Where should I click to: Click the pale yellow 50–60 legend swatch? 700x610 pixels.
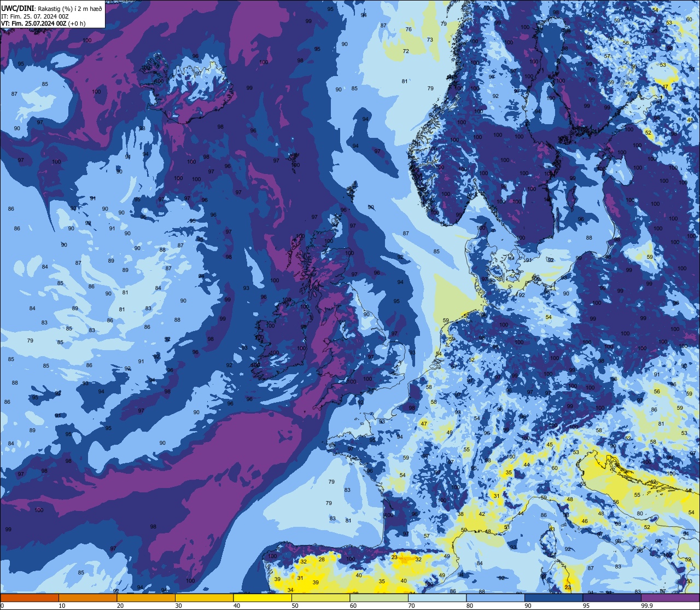[x=320, y=597]
